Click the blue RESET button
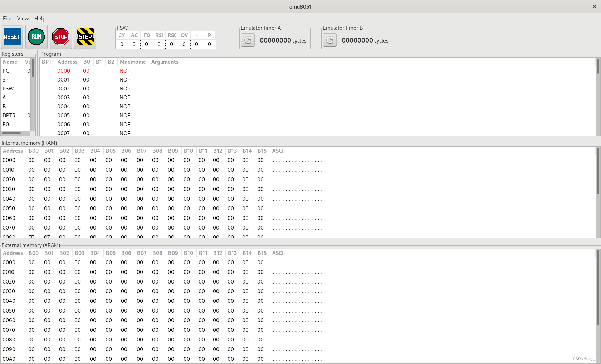This screenshot has height=364, width=601. coord(12,37)
